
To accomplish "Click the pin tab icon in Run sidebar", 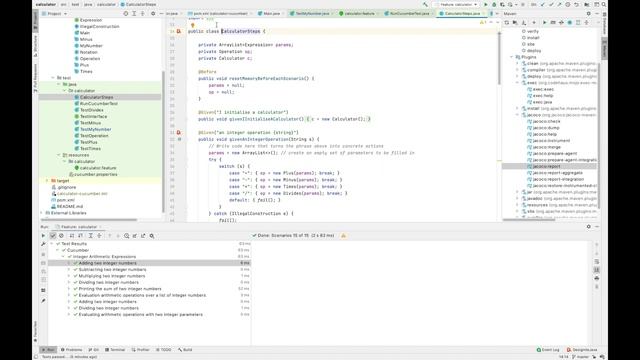I will [43, 301].
